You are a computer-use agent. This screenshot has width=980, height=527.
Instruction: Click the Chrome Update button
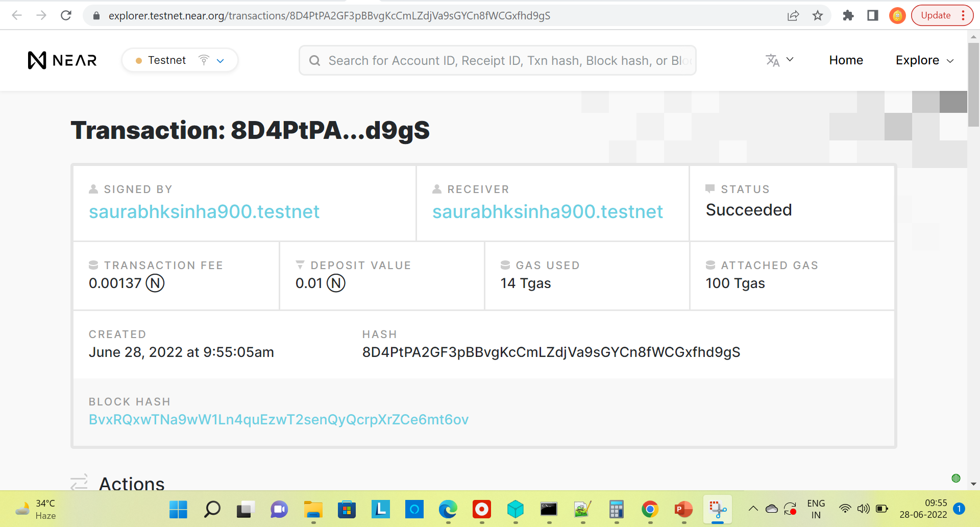(x=942, y=15)
